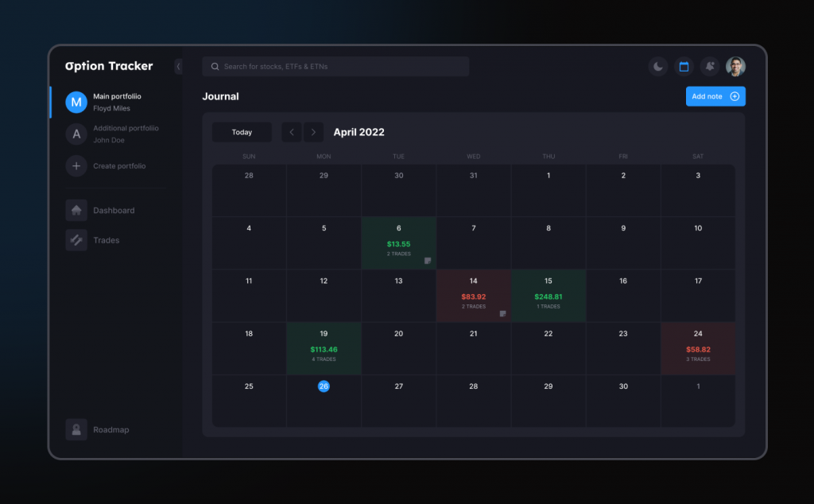Click the Add note button
This screenshot has width=814, height=504.
[x=715, y=96]
